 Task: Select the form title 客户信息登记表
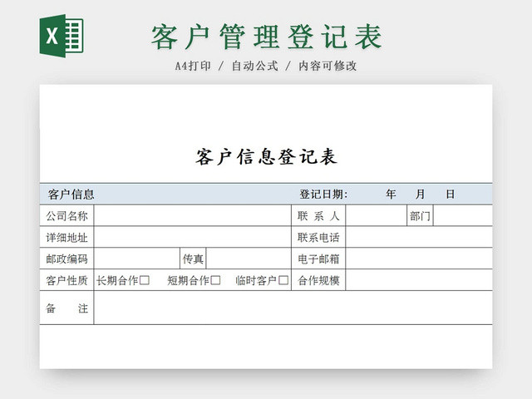(x=266, y=157)
